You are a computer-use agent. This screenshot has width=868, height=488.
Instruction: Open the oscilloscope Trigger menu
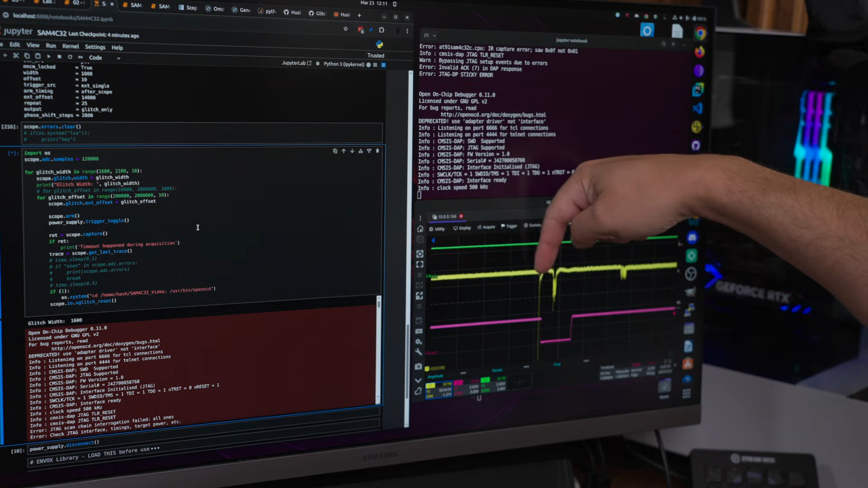[x=509, y=226]
